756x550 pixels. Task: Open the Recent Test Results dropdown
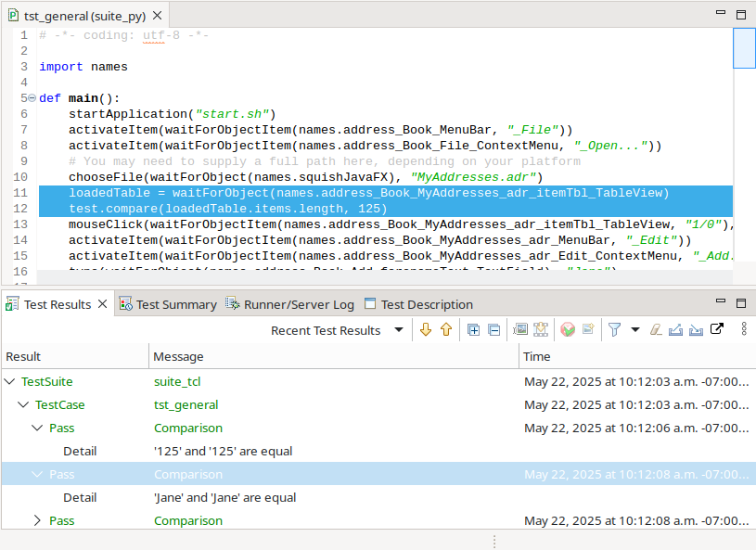click(399, 330)
